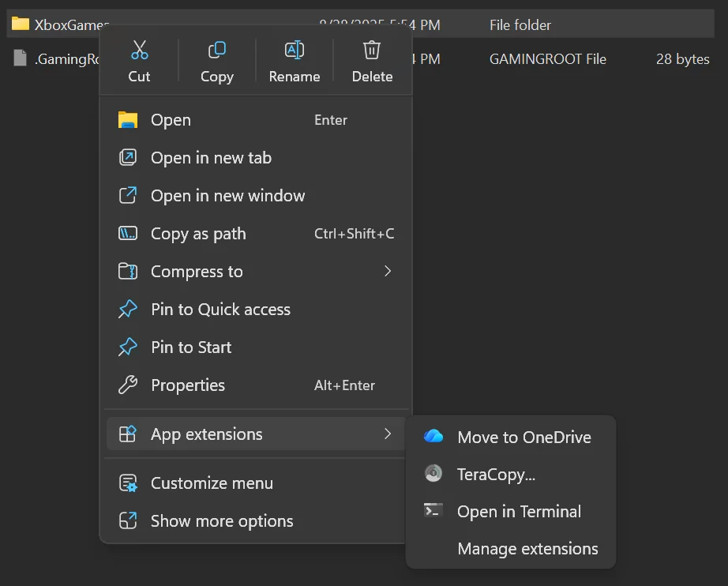The width and height of the screenshot is (728, 586).
Task: Click the Cut scissors icon
Action: pyautogui.click(x=139, y=50)
